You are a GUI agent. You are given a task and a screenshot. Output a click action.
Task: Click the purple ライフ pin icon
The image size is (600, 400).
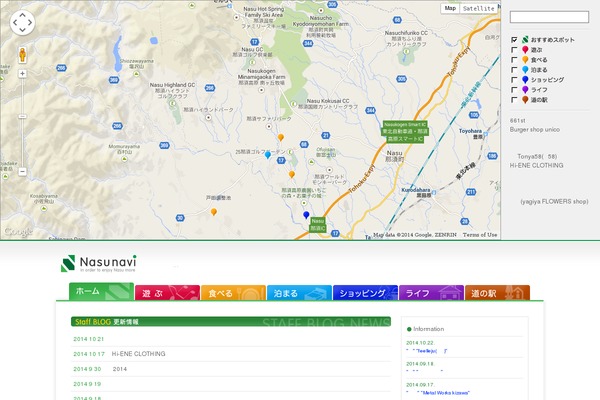point(525,90)
